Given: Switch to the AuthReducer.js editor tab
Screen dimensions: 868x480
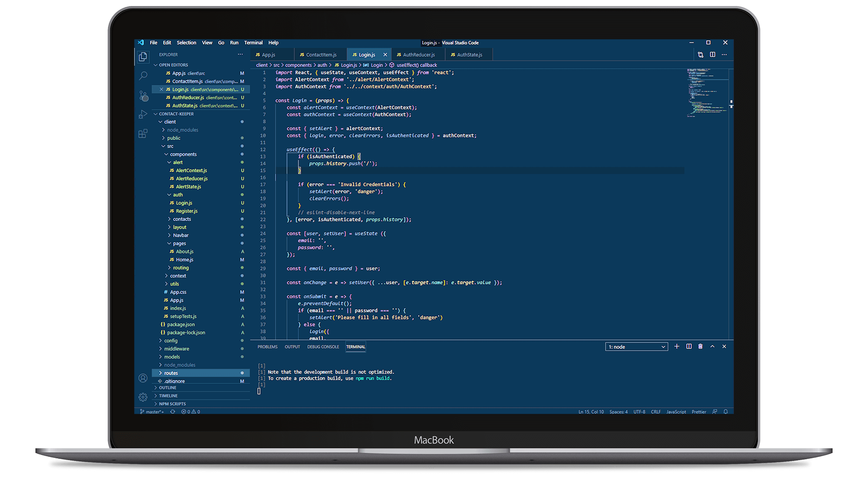Looking at the screenshot, I should click(418, 55).
